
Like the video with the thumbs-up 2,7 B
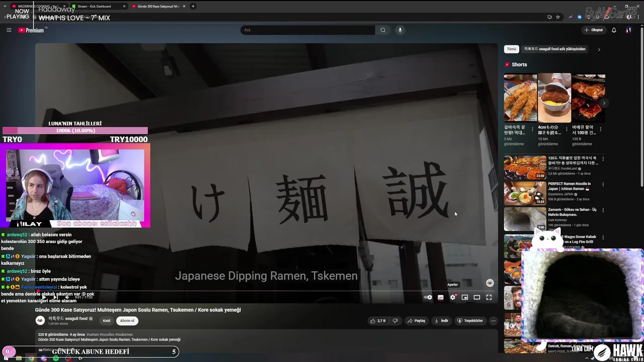coord(378,321)
